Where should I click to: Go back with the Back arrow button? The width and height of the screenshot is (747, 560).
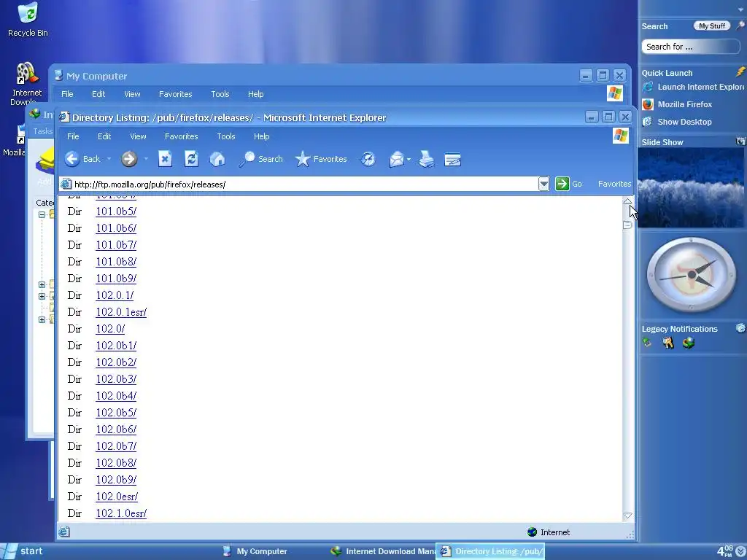[82, 159]
